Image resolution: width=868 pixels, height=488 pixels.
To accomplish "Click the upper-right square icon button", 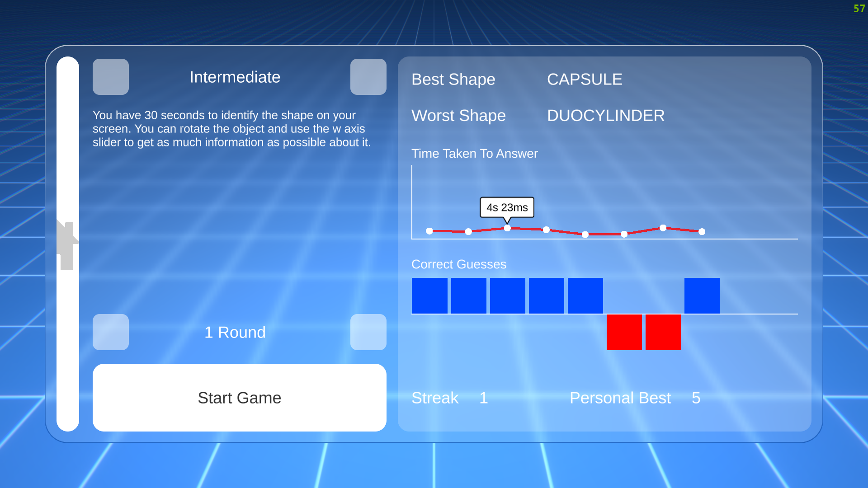I will click(368, 76).
